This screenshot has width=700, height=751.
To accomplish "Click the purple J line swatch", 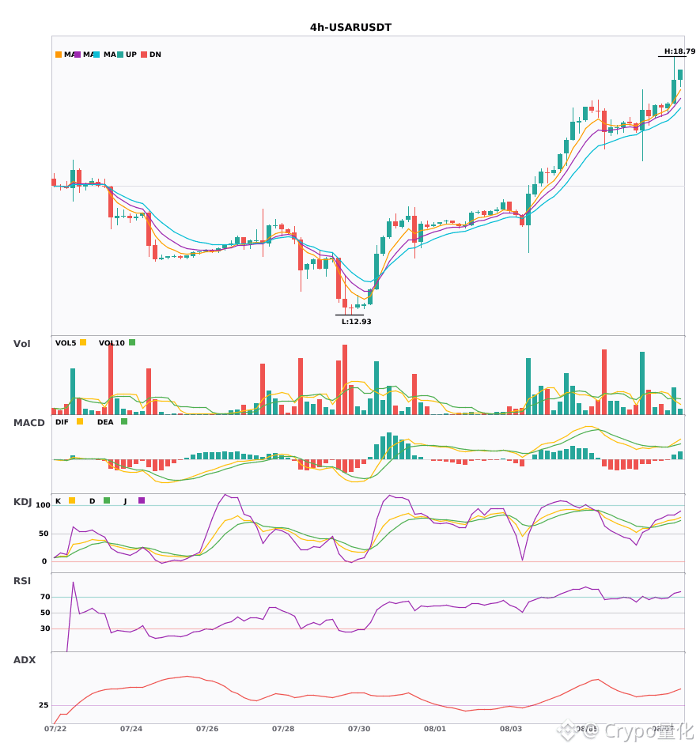I will (142, 500).
